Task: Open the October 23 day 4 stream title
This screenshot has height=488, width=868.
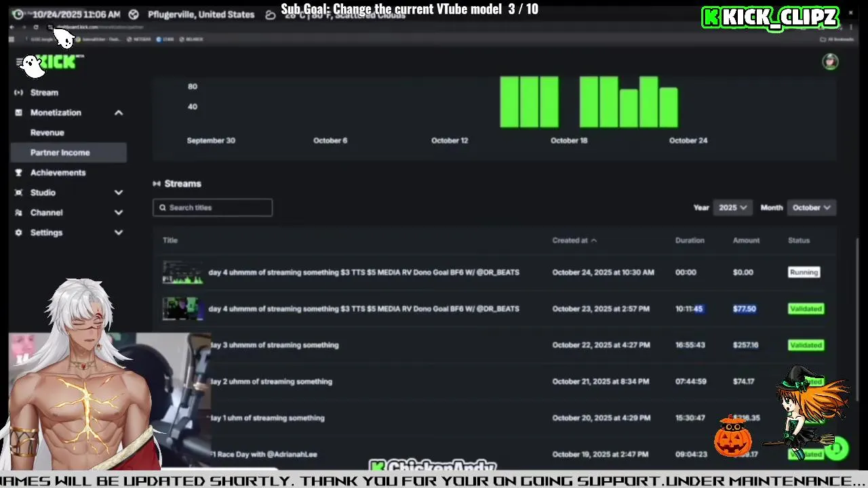Action: 363,309
